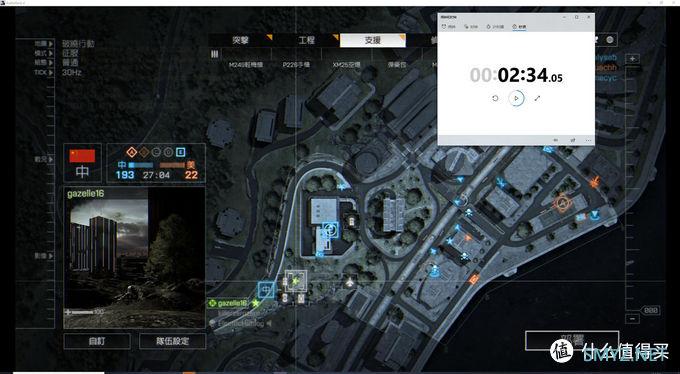Select neutral circle objective D indicator
The image size is (680, 374).
pyautogui.click(x=168, y=152)
